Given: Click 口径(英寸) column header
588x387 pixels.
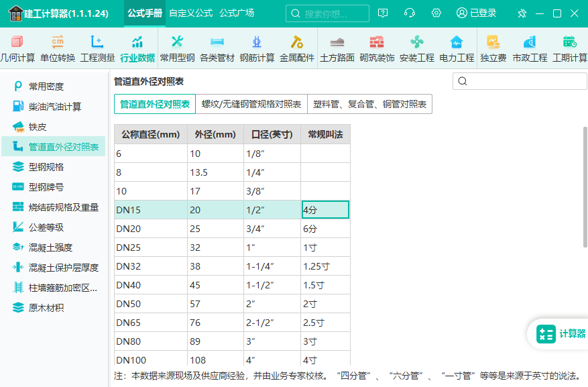Looking at the screenshot, I should click(x=272, y=134).
